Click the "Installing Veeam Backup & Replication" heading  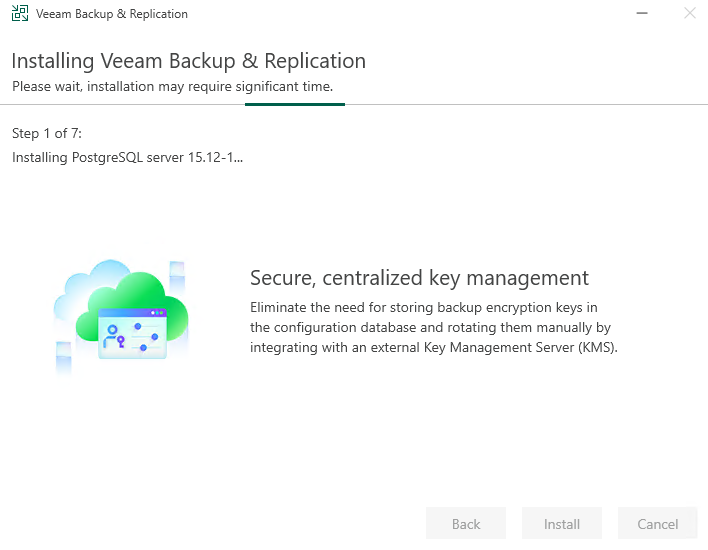(189, 61)
